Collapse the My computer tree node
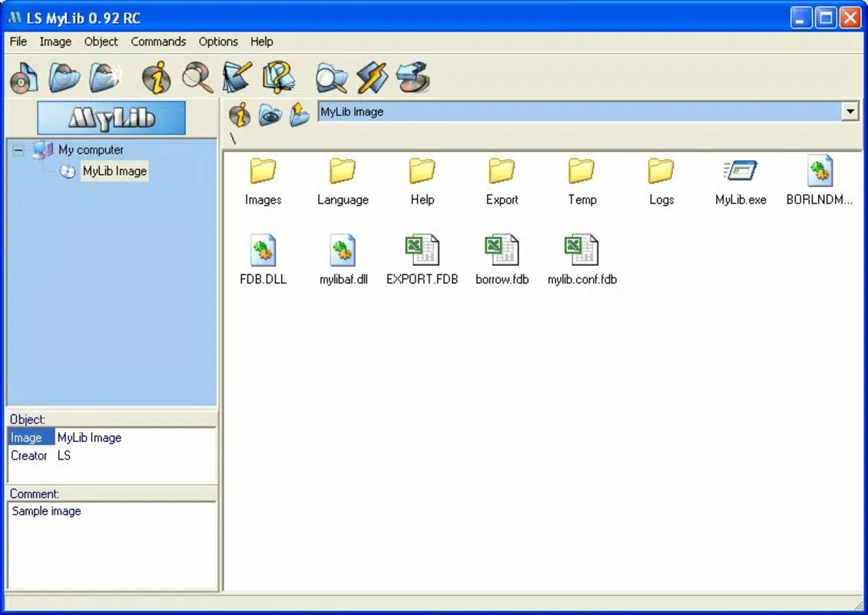 pos(18,150)
